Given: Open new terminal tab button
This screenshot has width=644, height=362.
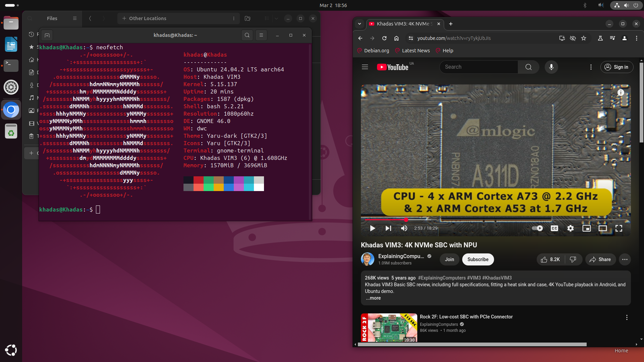Looking at the screenshot, I should click(47, 35).
